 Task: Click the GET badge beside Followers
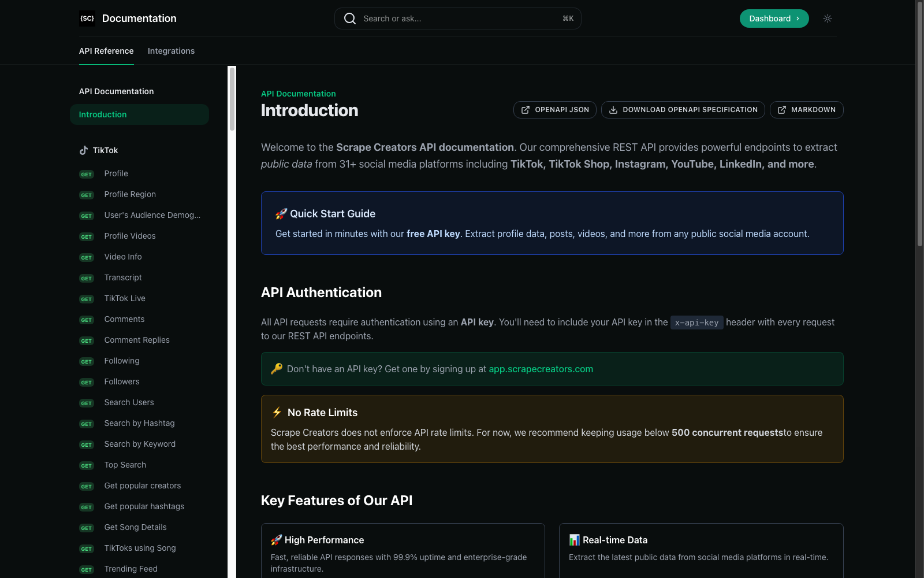click(x=87, y=382)
